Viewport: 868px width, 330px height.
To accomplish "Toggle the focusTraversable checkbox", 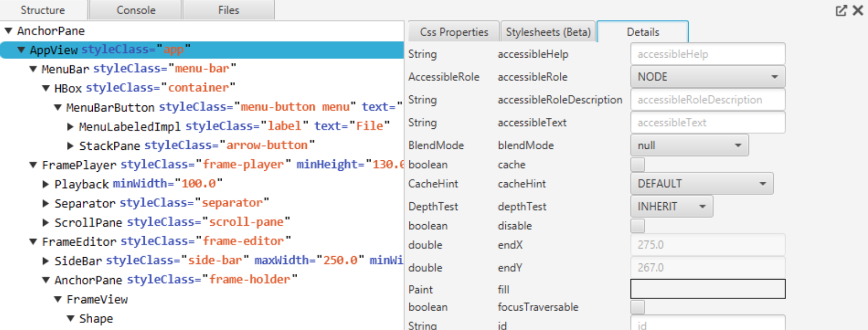I will tap(637, 307).
